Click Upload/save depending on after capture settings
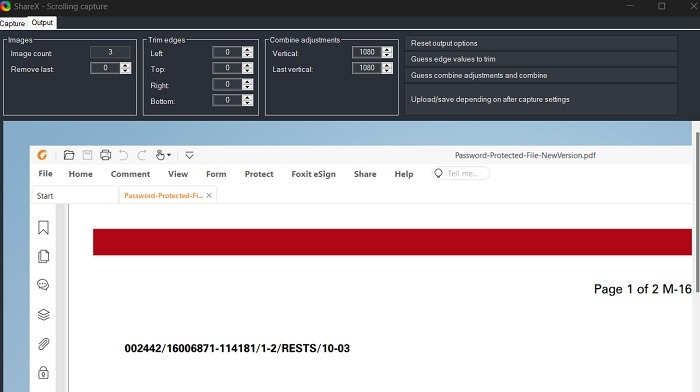Screen dimensions: 700x392 point(541,99)
